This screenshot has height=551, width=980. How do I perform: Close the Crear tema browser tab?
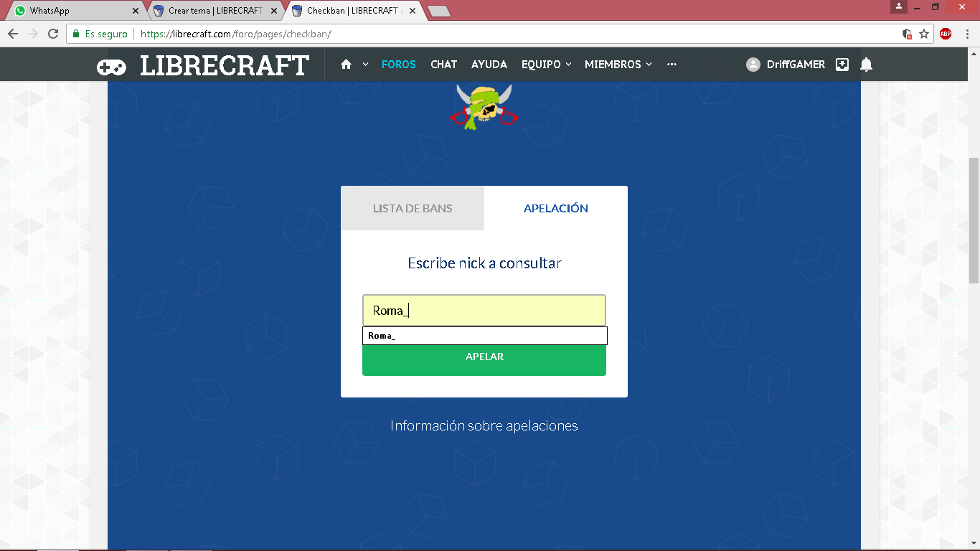[273, 11]
